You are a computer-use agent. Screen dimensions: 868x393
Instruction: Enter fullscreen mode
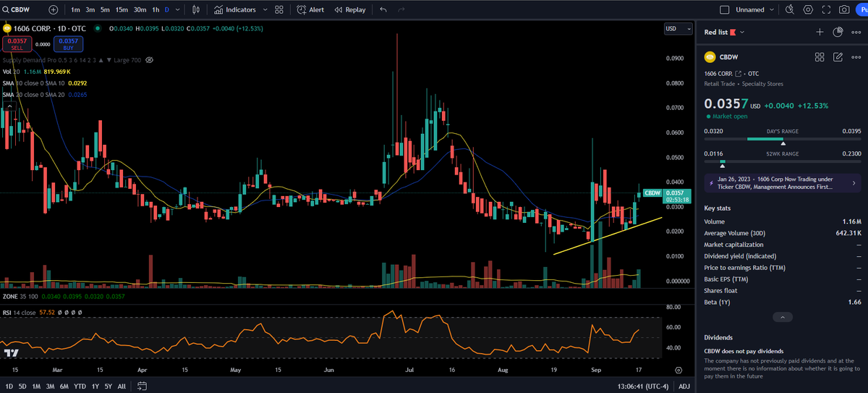coord(826,9)
